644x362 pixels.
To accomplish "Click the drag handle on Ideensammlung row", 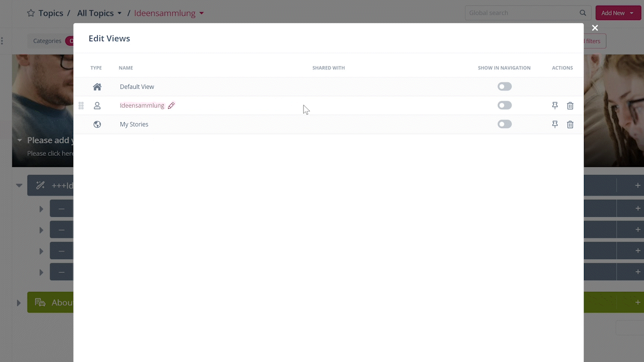I will click(81, 106).
